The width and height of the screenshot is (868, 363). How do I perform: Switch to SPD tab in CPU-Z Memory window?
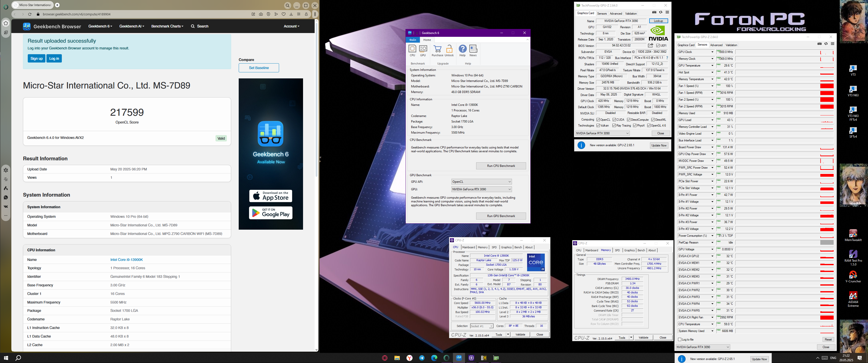click(x=617, y=250)
